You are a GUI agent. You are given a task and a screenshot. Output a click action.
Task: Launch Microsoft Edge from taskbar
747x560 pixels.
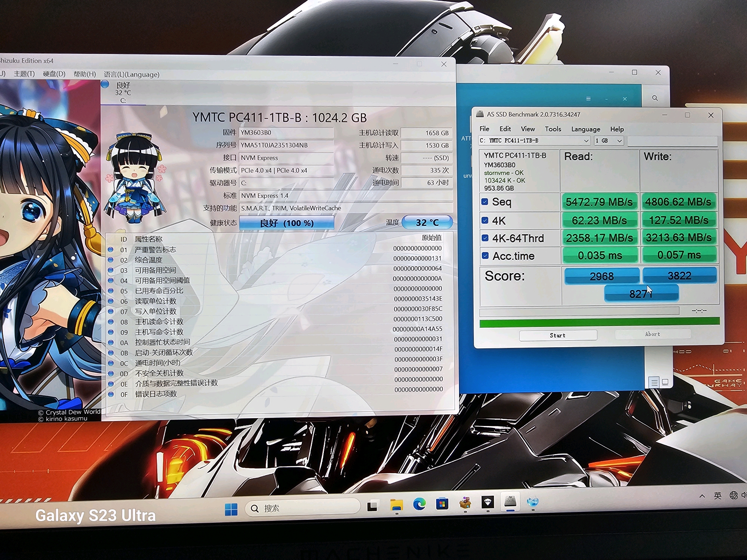point(419,504)
